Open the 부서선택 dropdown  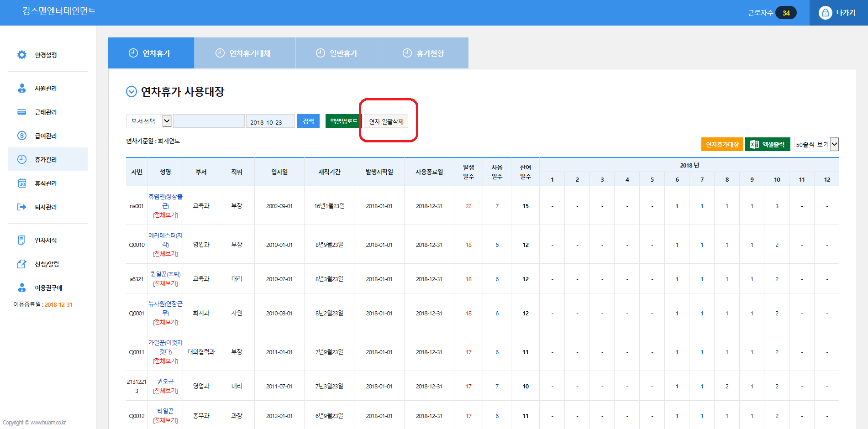click(148, 121)
